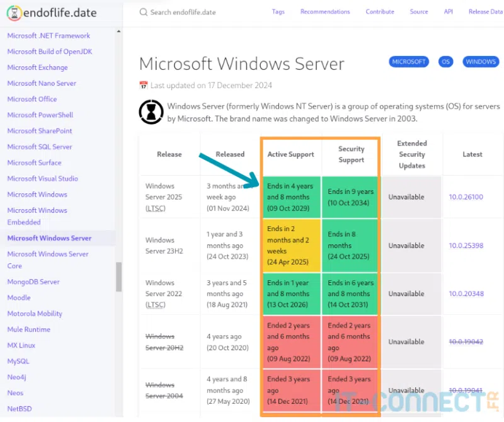
Task: View the Source link
Action: click(419, 11)
